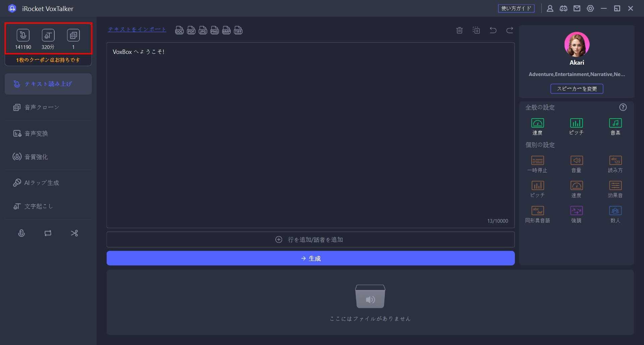
Task: Open 音質強化 section
Action: click(48, 157)
